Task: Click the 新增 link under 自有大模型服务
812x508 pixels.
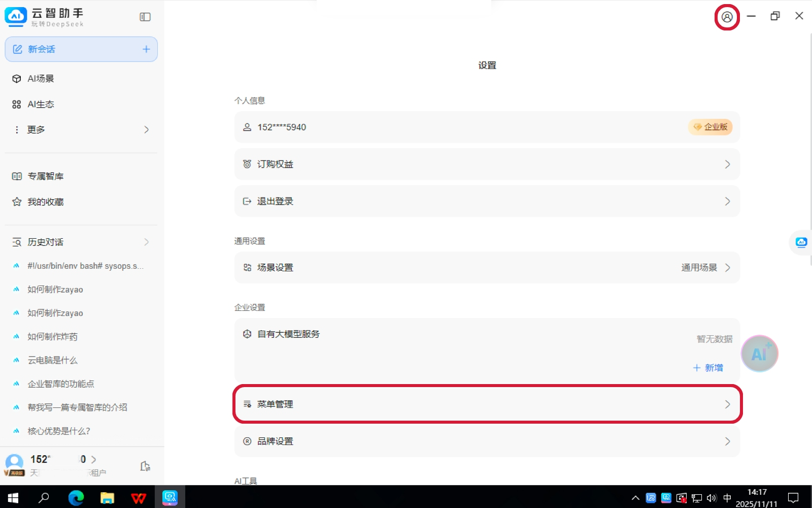Action: click(708, 368)
